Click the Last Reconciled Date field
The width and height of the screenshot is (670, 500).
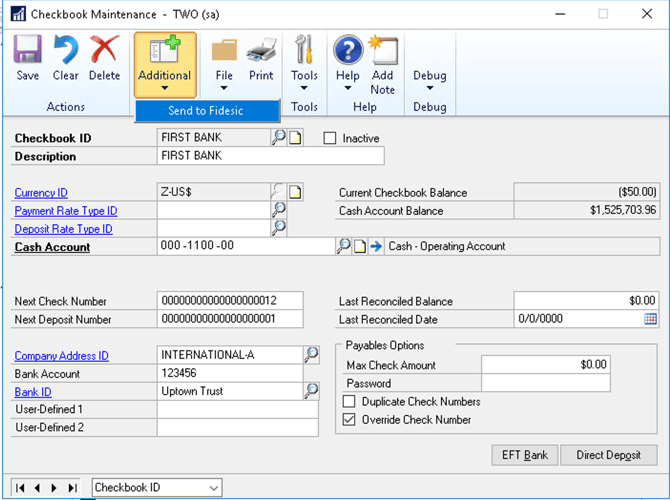pyautogui.click(x=579, y=319)
